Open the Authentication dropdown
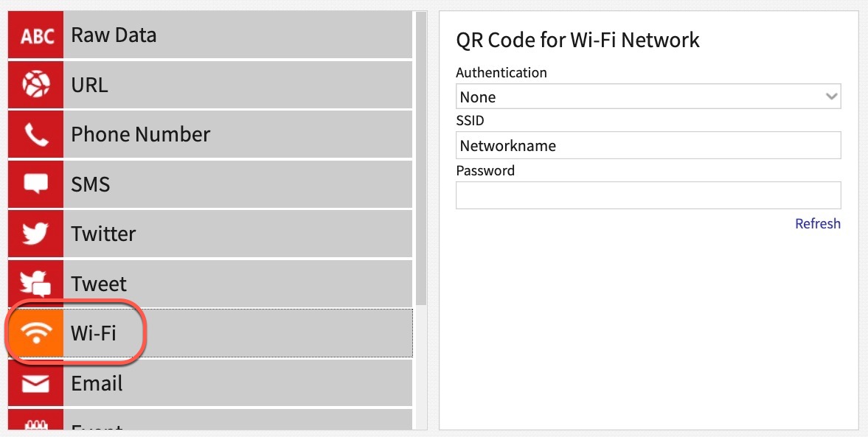 tap(647, 97)
